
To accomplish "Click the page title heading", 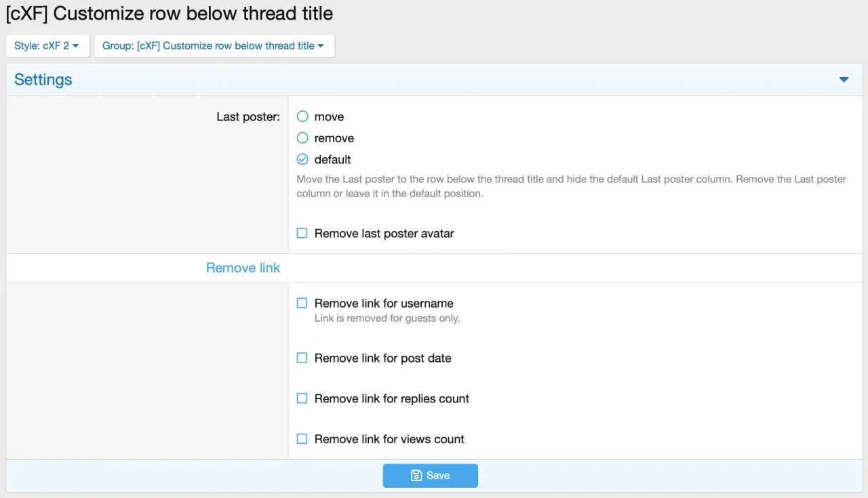I will click(170, 14).
